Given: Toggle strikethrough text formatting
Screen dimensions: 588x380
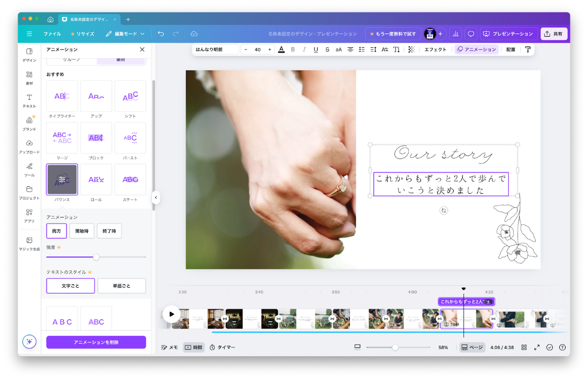Looking at the screenshot, I should pos(327,49).
